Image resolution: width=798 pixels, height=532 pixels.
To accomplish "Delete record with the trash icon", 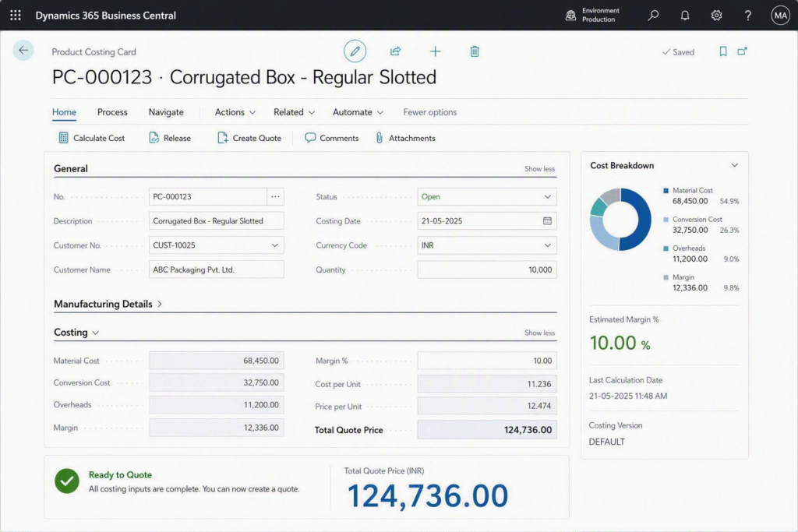I will click(x=475, y=51).
